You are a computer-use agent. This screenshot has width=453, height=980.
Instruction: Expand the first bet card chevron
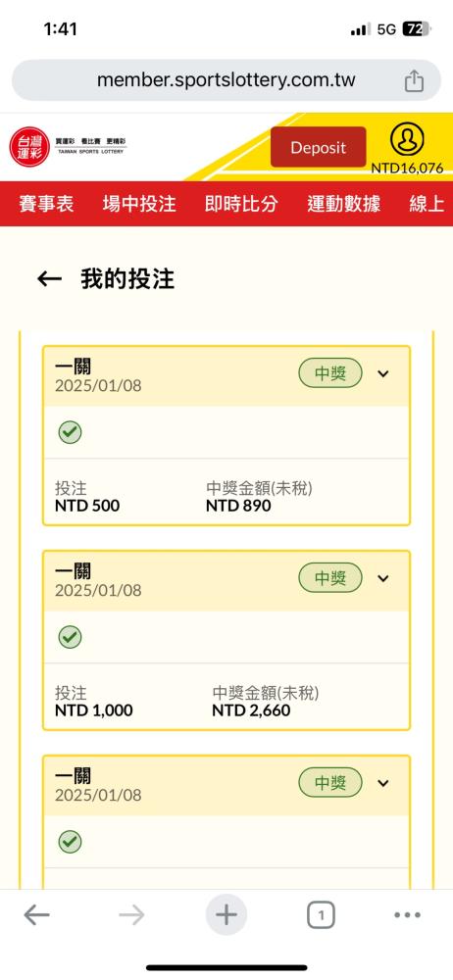[x=383, y=373]
